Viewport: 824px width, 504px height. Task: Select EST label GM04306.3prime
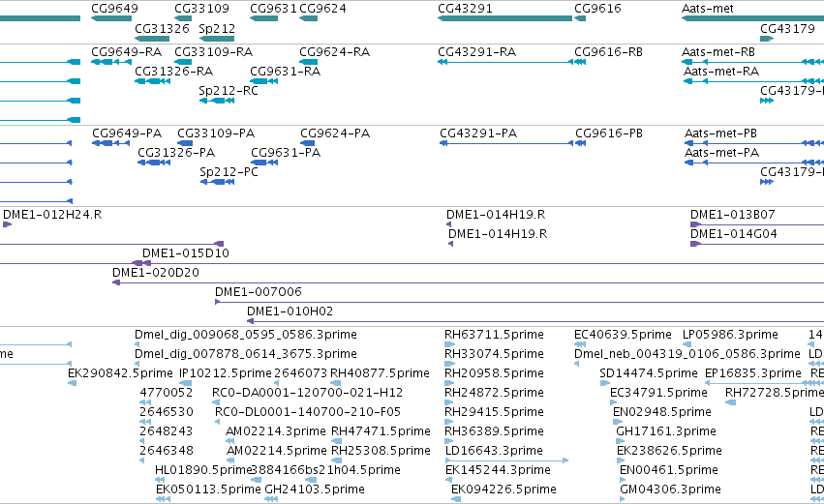click(671, 489)
